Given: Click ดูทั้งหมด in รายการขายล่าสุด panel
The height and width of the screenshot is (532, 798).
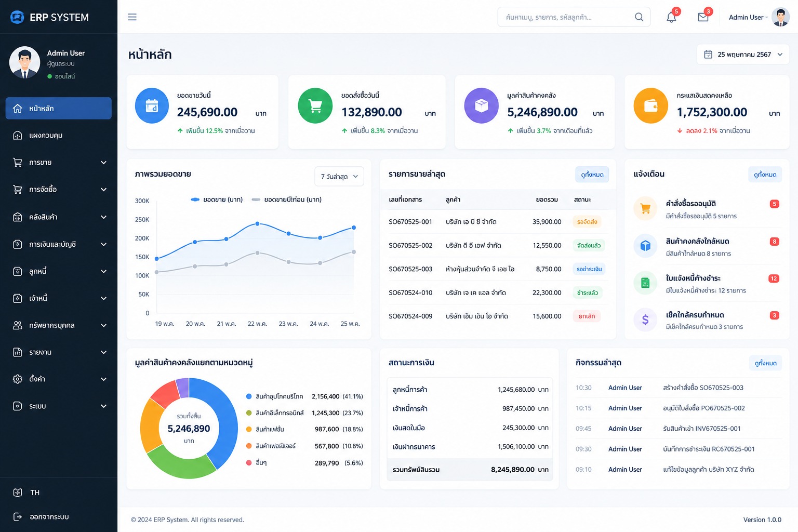Looking at the screenshot, I should (592, 175).
